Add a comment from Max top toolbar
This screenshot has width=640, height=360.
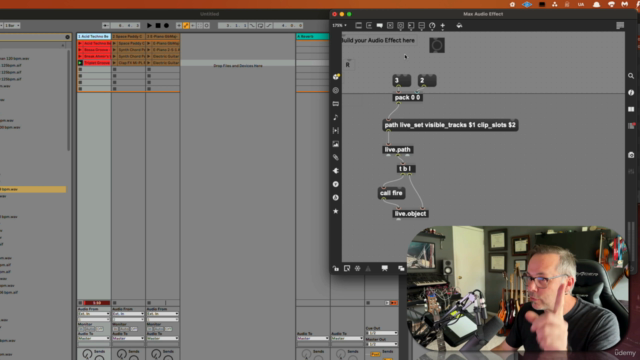pyautogui.click(x=380, y=25)
